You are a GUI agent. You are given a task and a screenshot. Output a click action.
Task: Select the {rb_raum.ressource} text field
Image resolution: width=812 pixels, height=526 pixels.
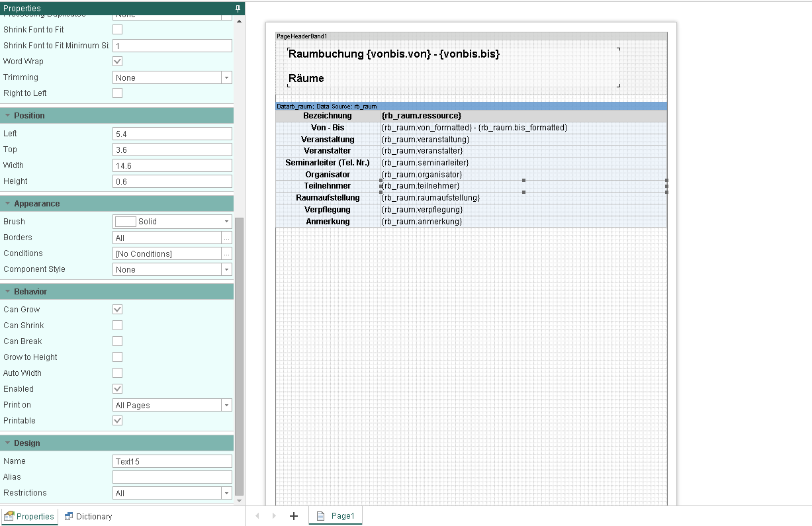point(523,116)
